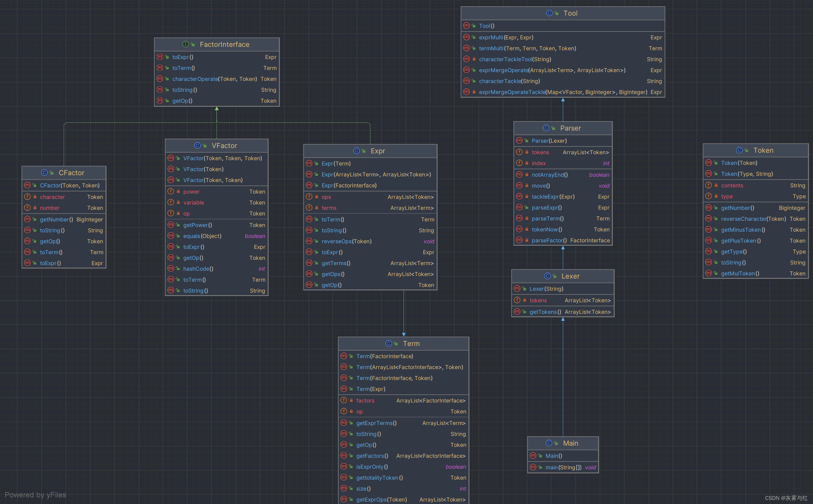Select getNumber() method in CFactor

(x=64, y=219)
